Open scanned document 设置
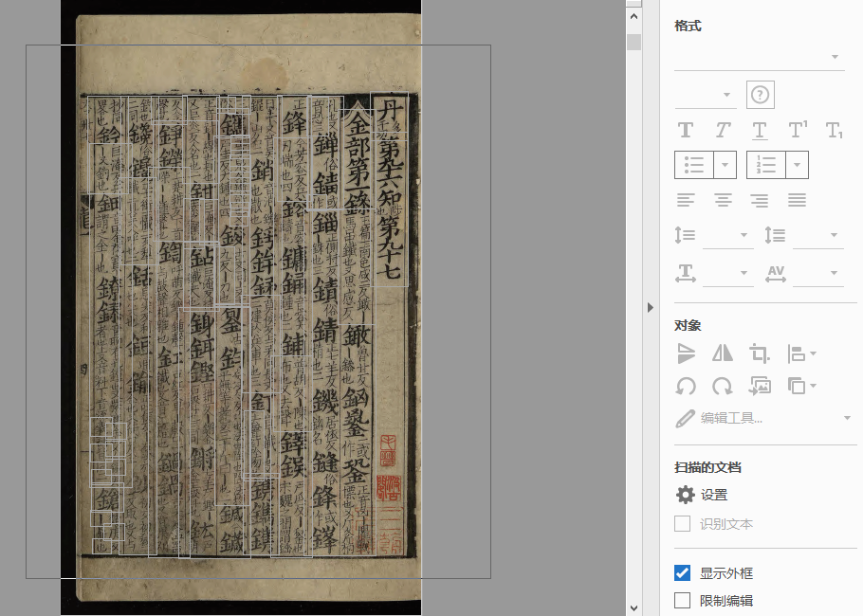863x616 pixels. pyautogui.click(x=702, y=495)
